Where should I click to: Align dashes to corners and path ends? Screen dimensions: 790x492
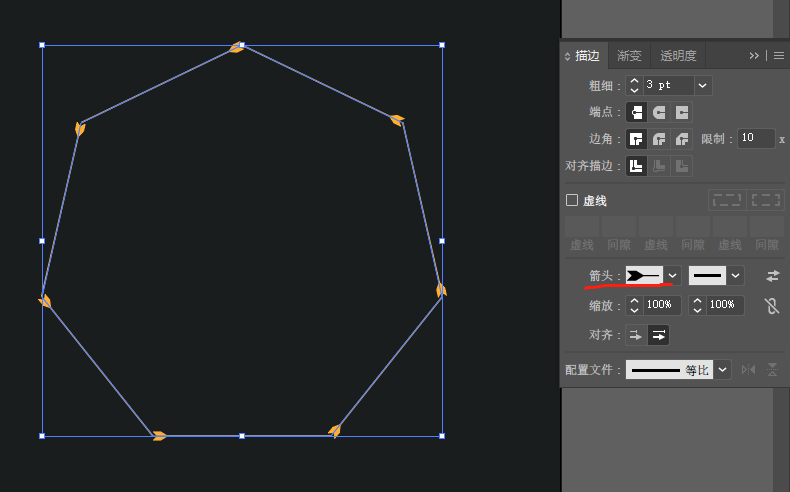click(x=766, y=200)
